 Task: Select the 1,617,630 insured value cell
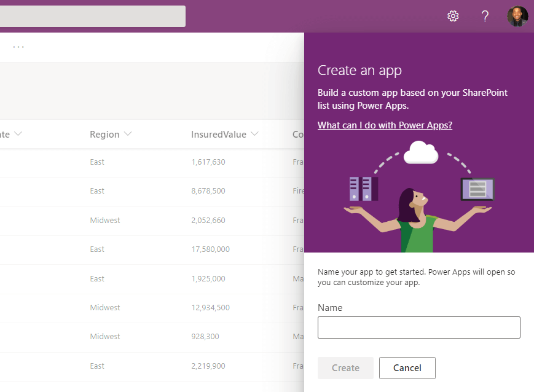[x=208, y=162]
